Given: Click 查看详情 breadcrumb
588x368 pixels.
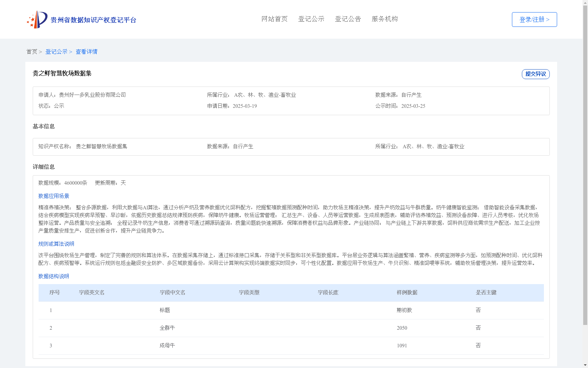Looking at the screenshot, I should coord(87,52).
